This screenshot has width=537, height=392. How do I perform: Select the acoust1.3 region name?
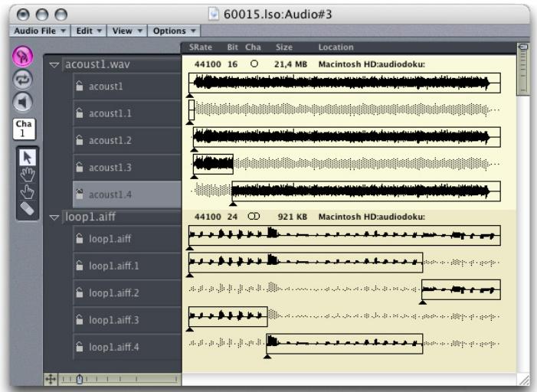pyautogui.click(x=110, y=168)
